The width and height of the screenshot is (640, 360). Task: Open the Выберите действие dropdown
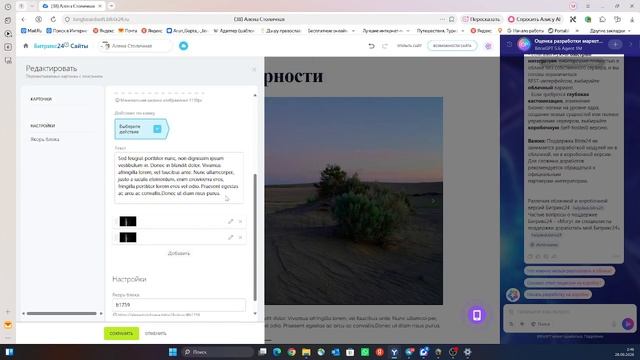click(x=141, y=129)
